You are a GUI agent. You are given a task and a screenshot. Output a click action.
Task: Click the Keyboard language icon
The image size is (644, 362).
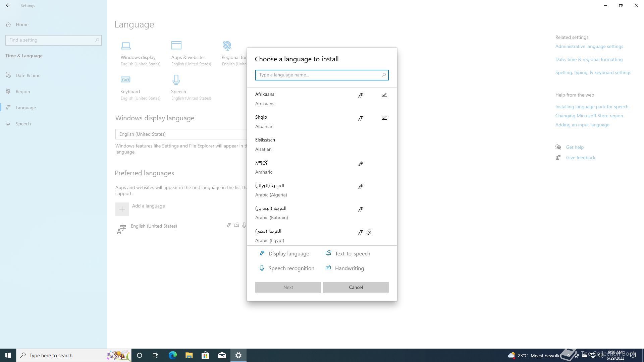point(125,79)
